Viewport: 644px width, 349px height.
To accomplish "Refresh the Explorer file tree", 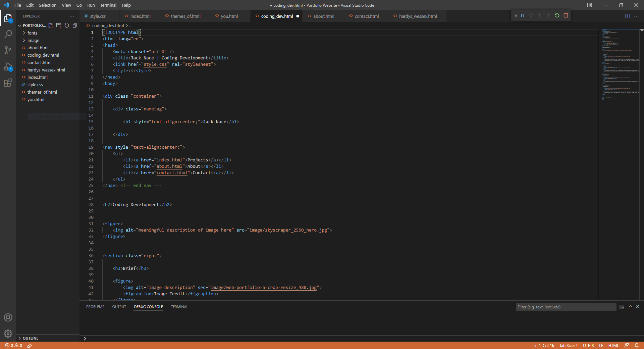I will [67, 26].
